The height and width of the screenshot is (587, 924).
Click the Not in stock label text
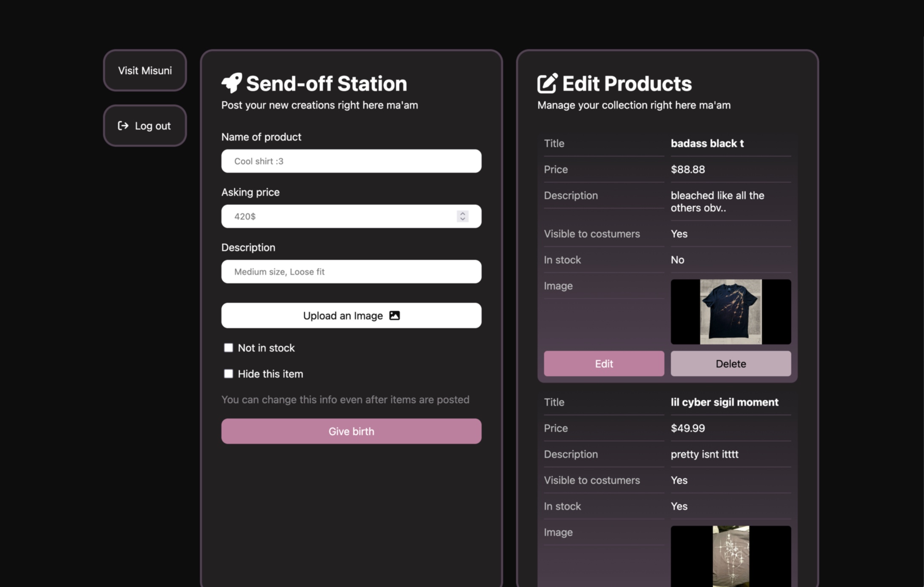[266, 348]
